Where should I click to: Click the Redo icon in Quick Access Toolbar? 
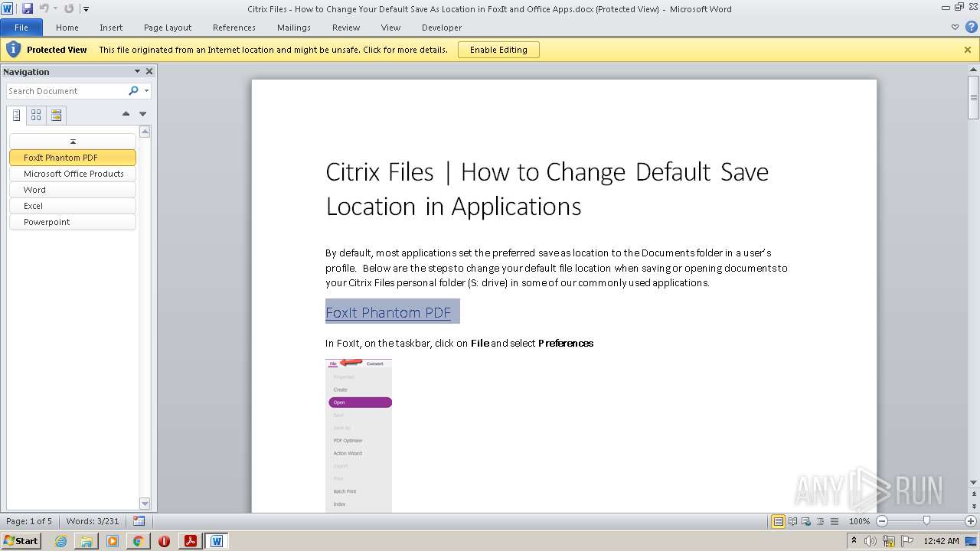point(69,8)
